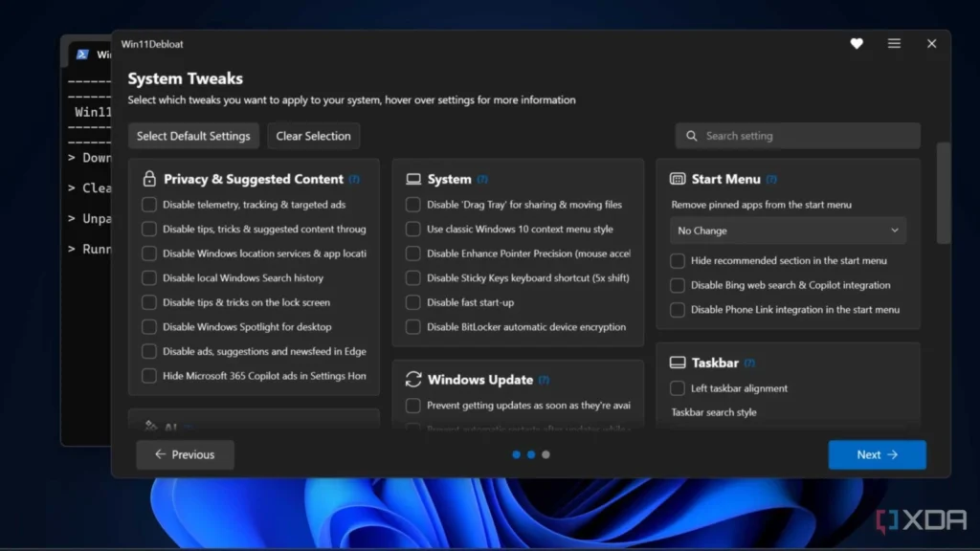The height and width of the screenshot is (551, 980).
Task: Click the monitor icon beside the System heading
Action: tap(412, 178)
